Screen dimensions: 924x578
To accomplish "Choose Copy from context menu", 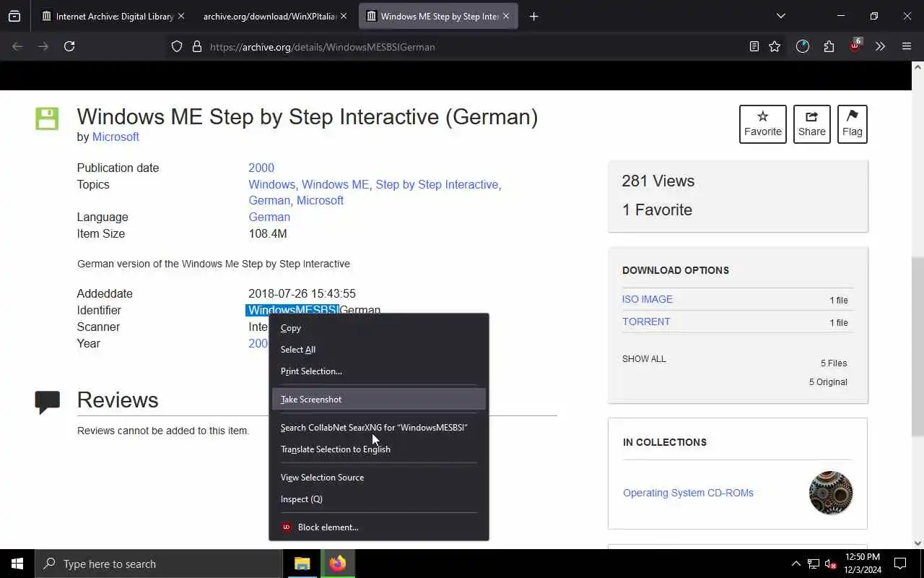I will click(379, 327).
